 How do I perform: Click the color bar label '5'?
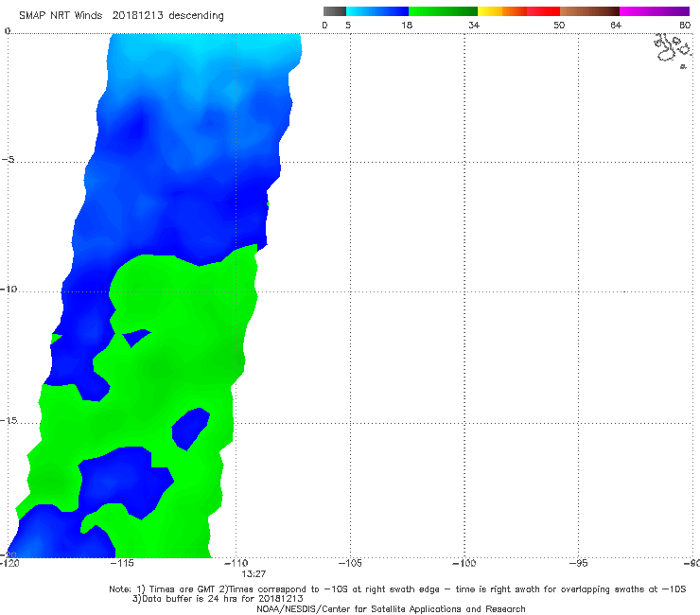point(348,26)
